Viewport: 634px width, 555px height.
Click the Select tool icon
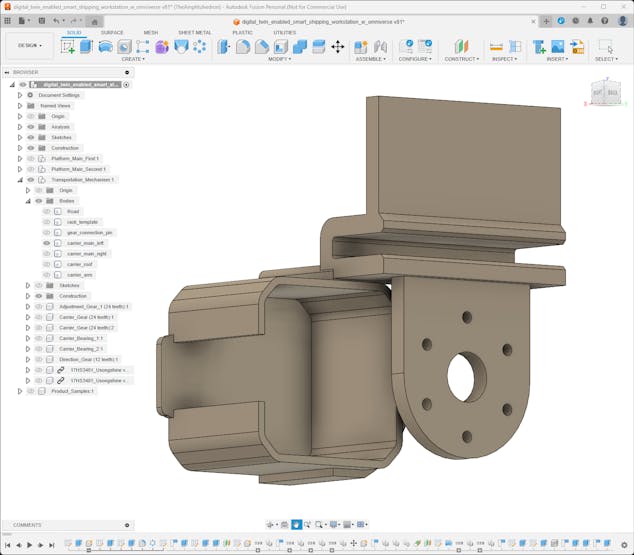pyautogui.click(x=605, y=46)
